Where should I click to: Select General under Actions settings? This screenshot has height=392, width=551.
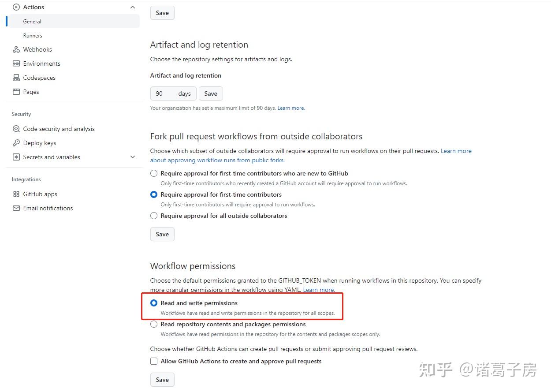pos(32,21)
